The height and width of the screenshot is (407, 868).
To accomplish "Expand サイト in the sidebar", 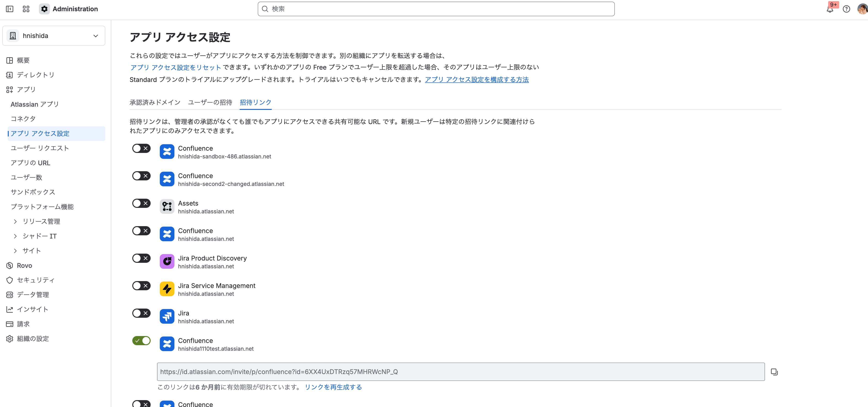I will coord(15,251).
